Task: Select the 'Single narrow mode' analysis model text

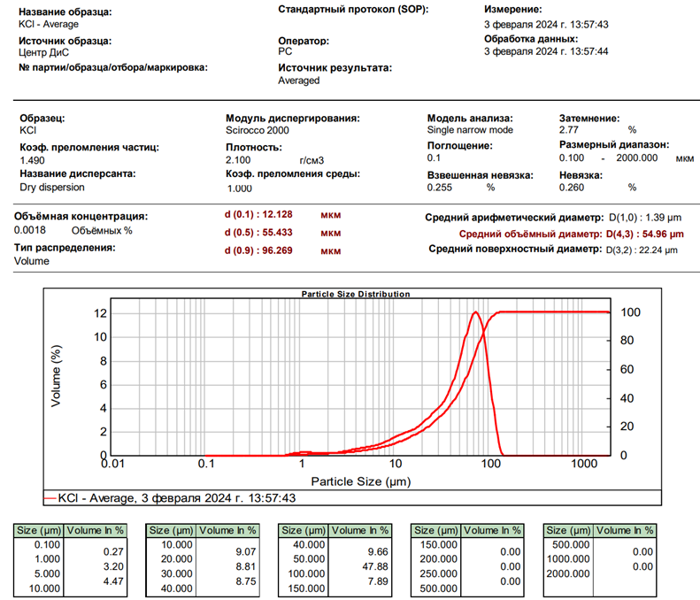Action: pyautogui.click(x=469, y=130)
